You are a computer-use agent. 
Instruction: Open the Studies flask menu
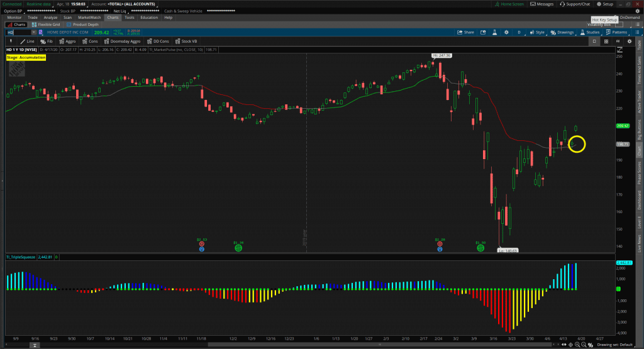tap(589, 32)
